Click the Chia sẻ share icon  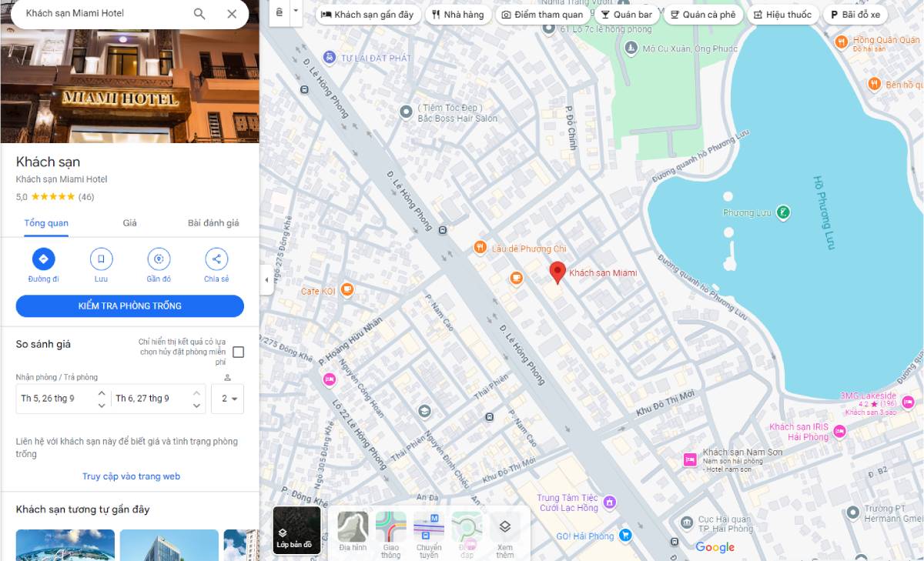tap(216, 259)
